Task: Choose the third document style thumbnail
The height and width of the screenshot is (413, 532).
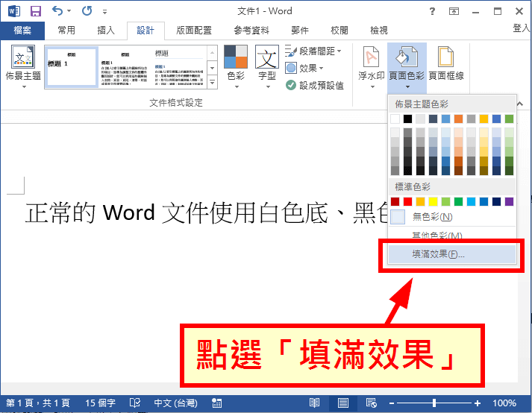Action: (x=179, y=66)
